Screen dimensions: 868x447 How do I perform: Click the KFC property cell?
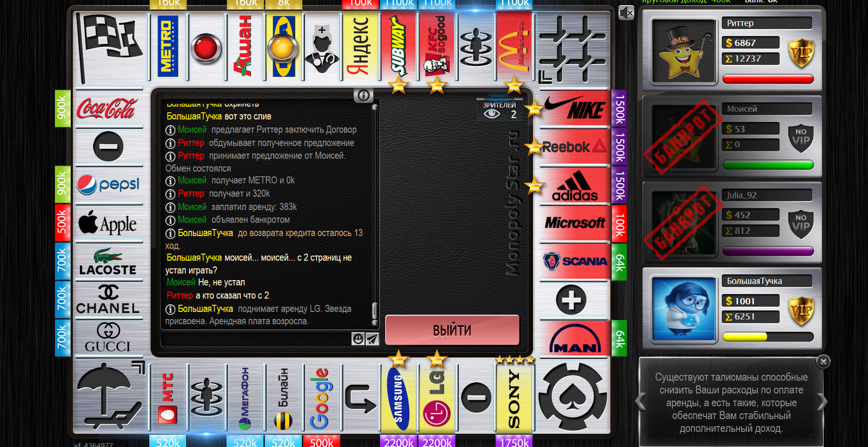pos(437,46)
